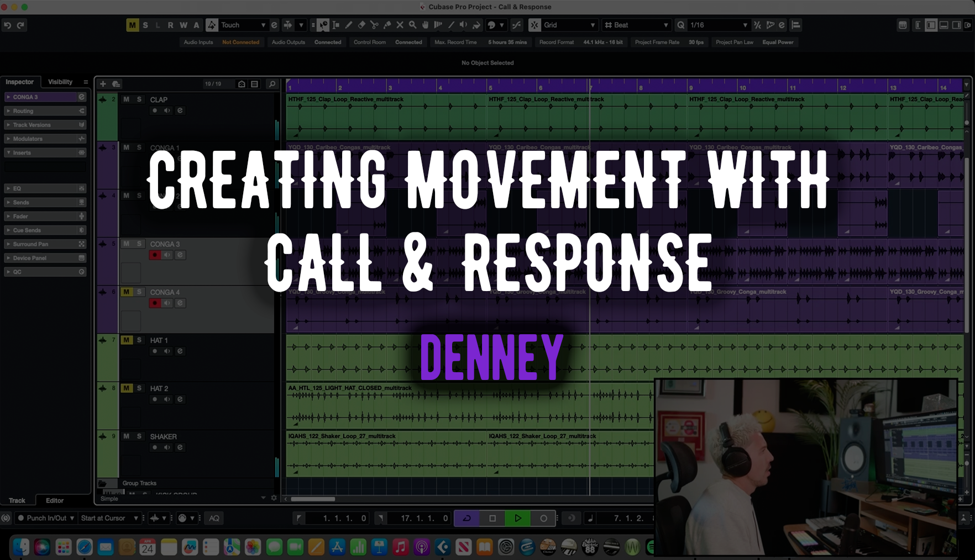Solo the CLAP track
Viewport: 975px width, 560px height.
point(139,99)
